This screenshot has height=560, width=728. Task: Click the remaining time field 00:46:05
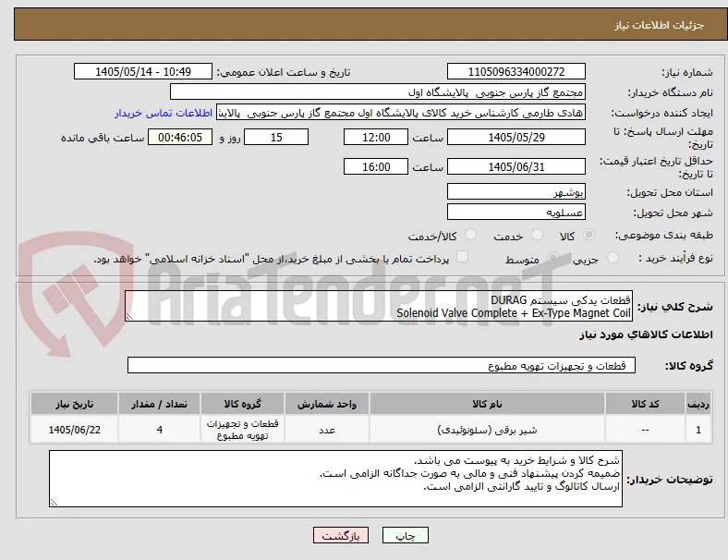coord(180,138)
